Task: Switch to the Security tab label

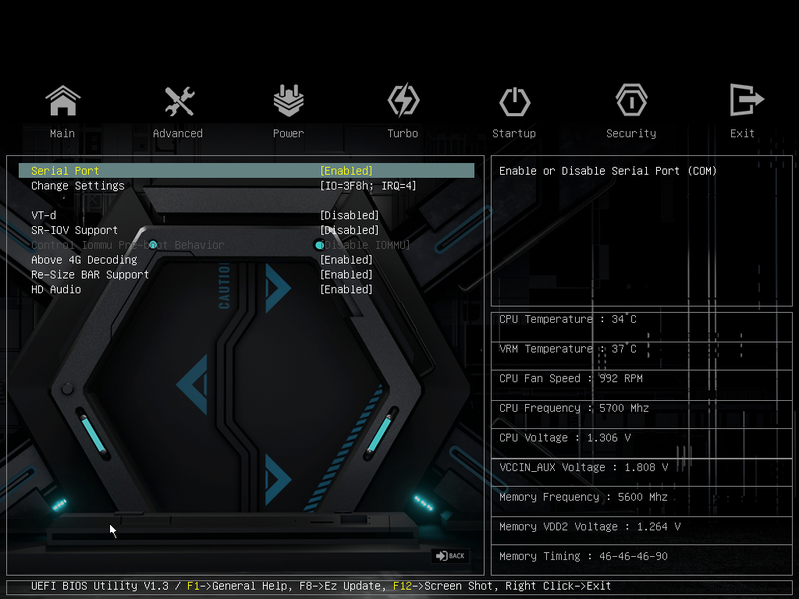Action: 631,133
